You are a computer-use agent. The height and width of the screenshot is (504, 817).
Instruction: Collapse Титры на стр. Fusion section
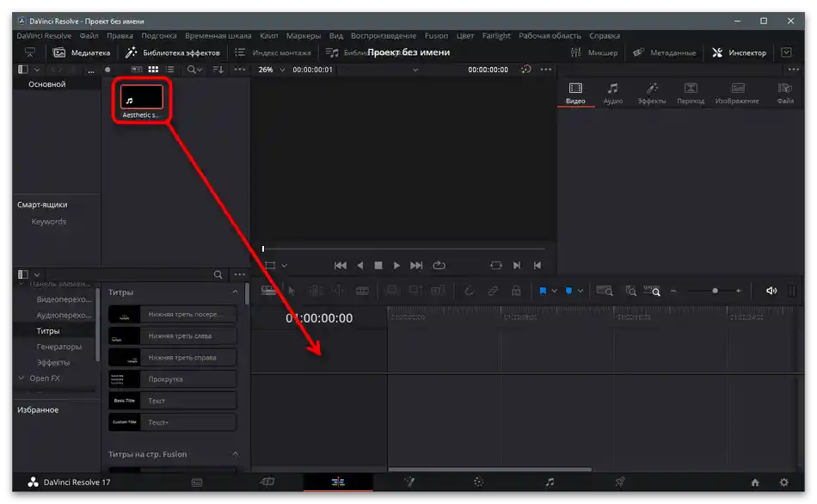click(235, 454)
